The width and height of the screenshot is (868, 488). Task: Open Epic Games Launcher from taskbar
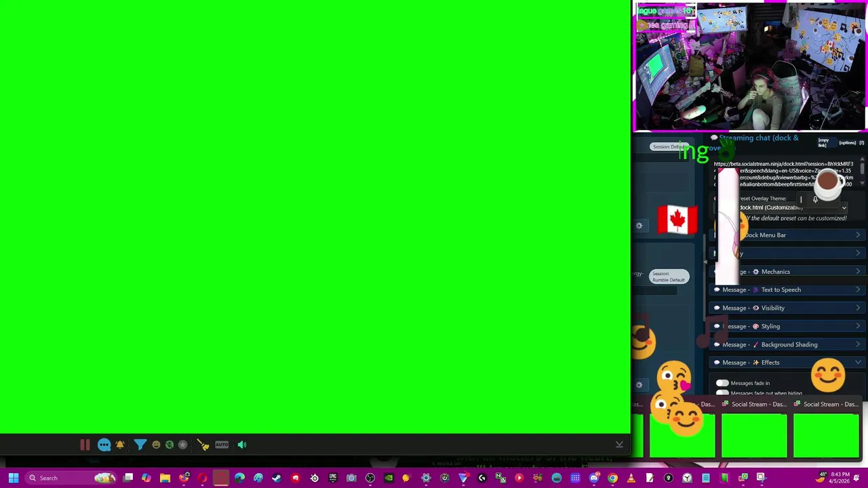coord(333,478)
